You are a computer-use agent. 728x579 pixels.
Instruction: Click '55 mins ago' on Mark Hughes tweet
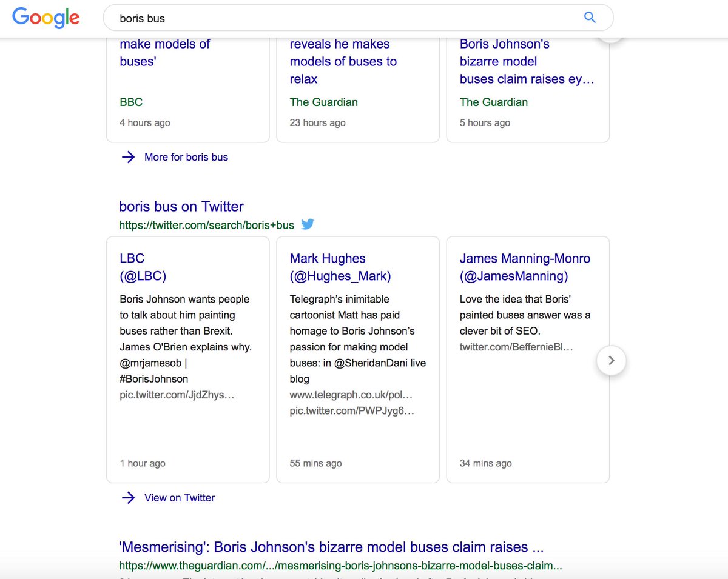315,463
